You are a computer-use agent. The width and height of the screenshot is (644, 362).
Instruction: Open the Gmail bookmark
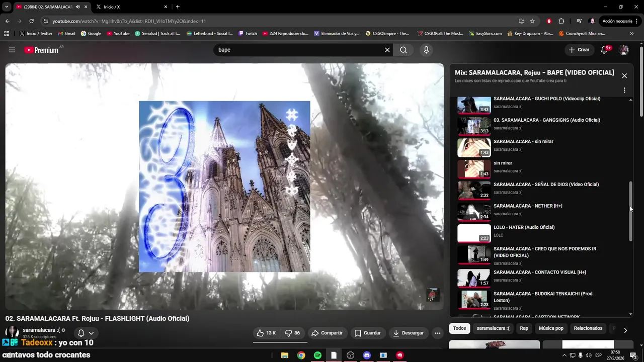click(x=67, y=34)
